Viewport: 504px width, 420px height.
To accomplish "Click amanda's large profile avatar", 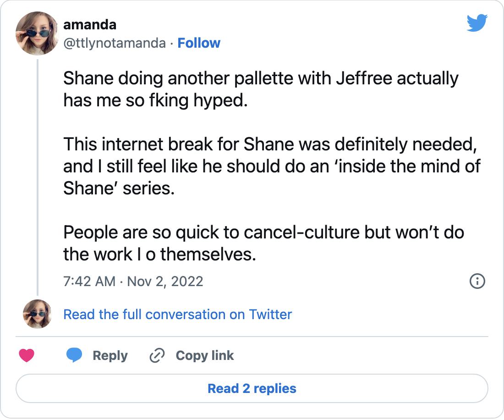I will tap(37, 33).
